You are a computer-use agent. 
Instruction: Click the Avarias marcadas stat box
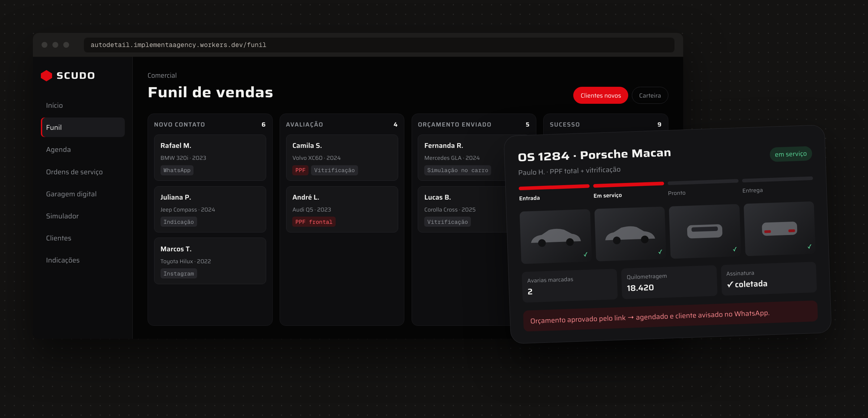point(570,286)
